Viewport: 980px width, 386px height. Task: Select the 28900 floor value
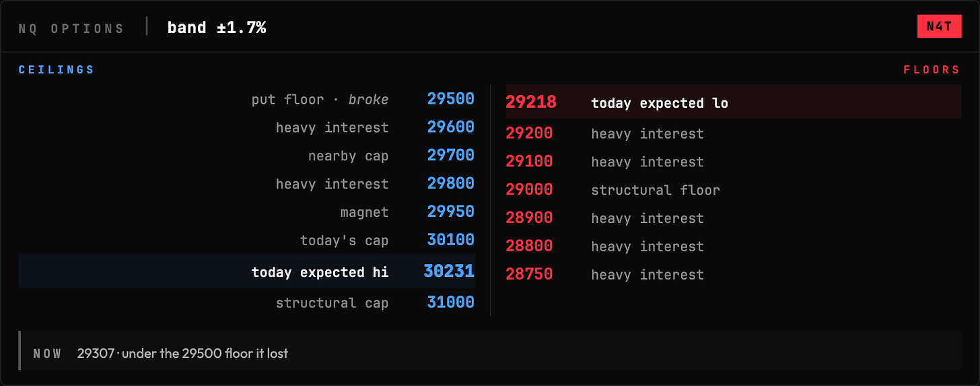(x=529, y=218)
